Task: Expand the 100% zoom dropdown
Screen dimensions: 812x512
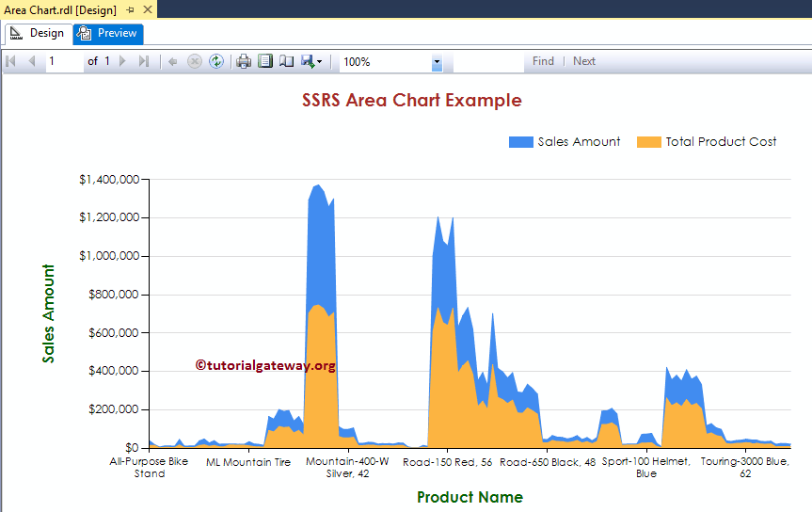Action: pos(437,62)
